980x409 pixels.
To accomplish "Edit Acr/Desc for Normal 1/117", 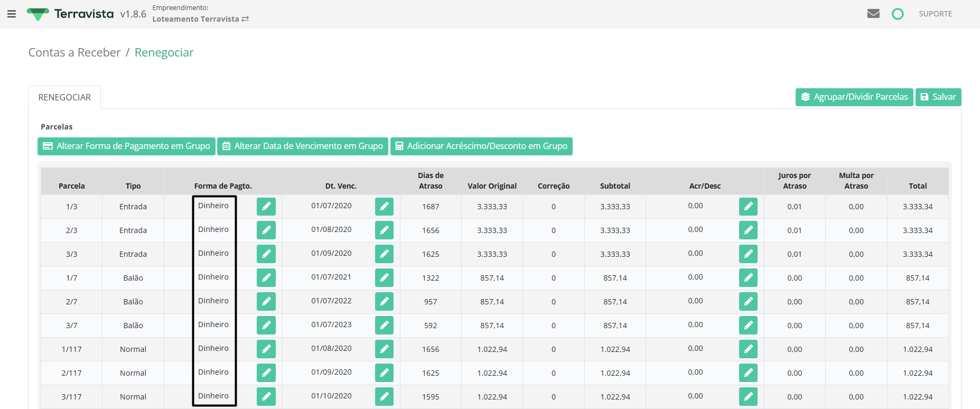I will [748, 349].
